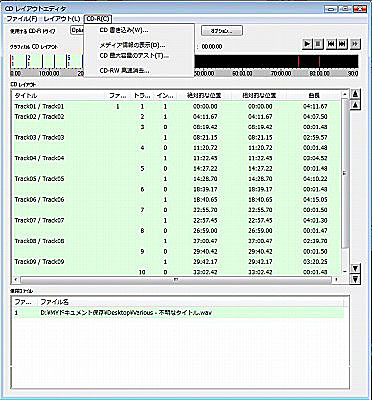Click the Play button in transport controls
The height and width of the screenshot is (400, 372).
coord(307,44)
